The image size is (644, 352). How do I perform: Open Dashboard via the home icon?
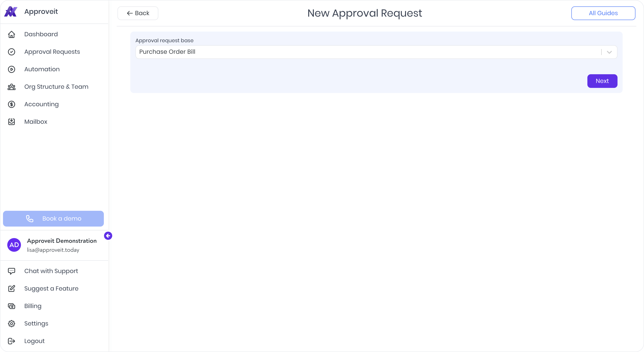point(12,34)
